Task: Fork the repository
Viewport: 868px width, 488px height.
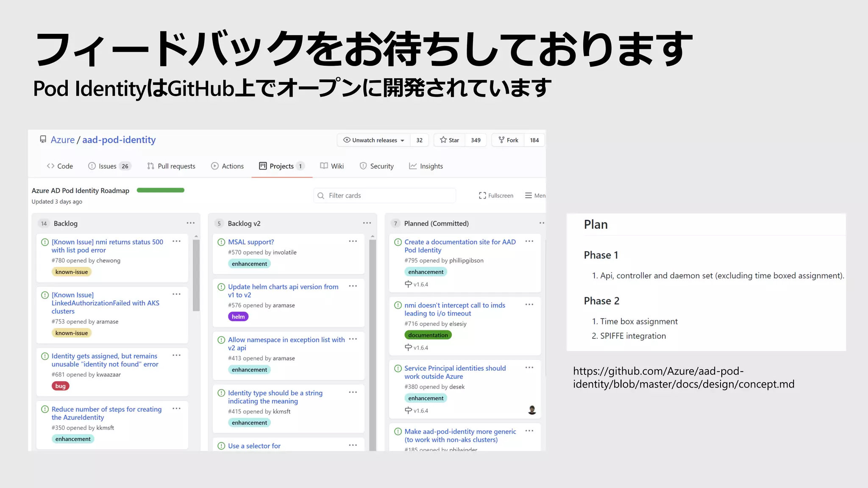Action: [x=508, y=140]
